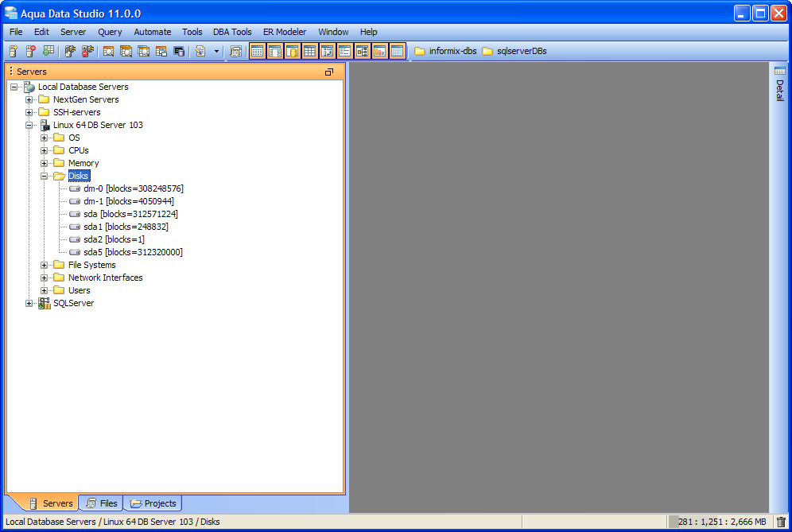
Task: Collapse the Linux 64 DB Server 103 node
Action: 29,125
